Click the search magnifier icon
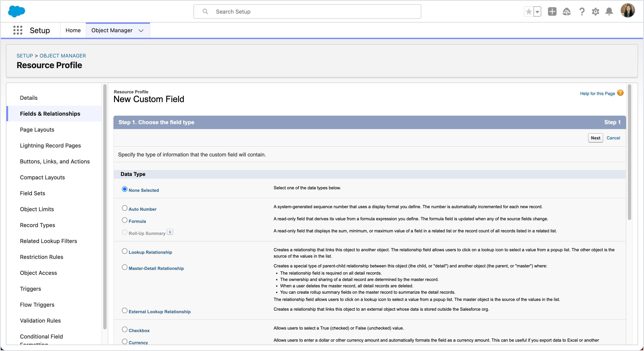Image resolution: width=644 pixels, height=351 pixels. tap(205, 11)
